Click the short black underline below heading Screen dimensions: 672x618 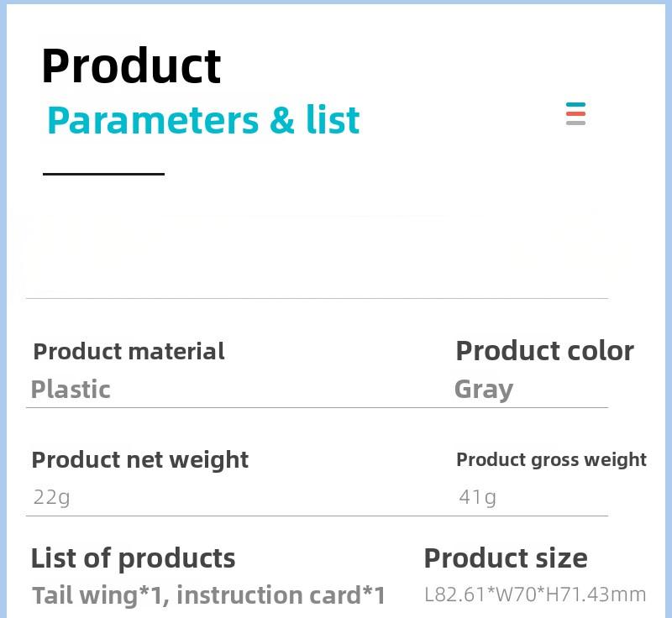[103, 174]
